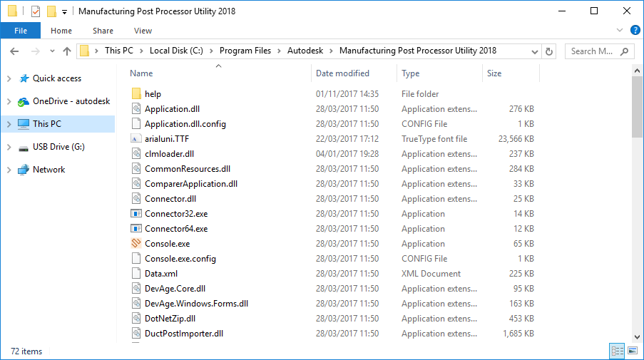Click the 23,566 KB size cell
Screen dimensions: 644x360
516,139
